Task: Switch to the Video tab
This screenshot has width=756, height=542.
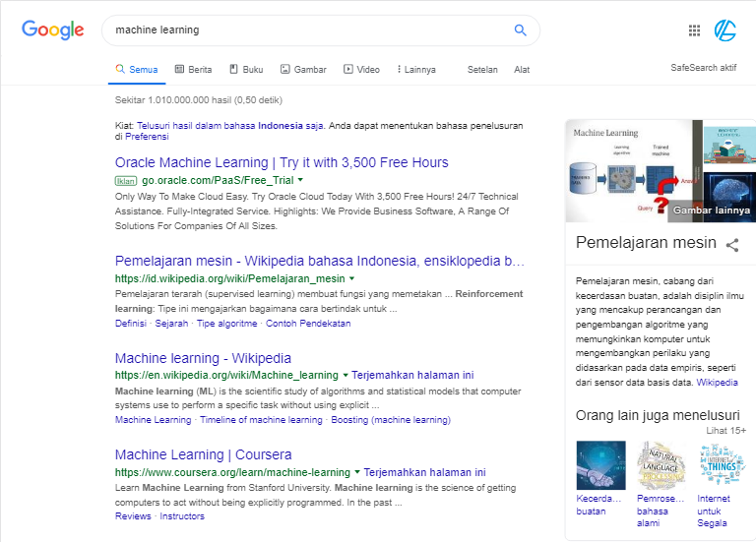Action: [x=361, y=70]
